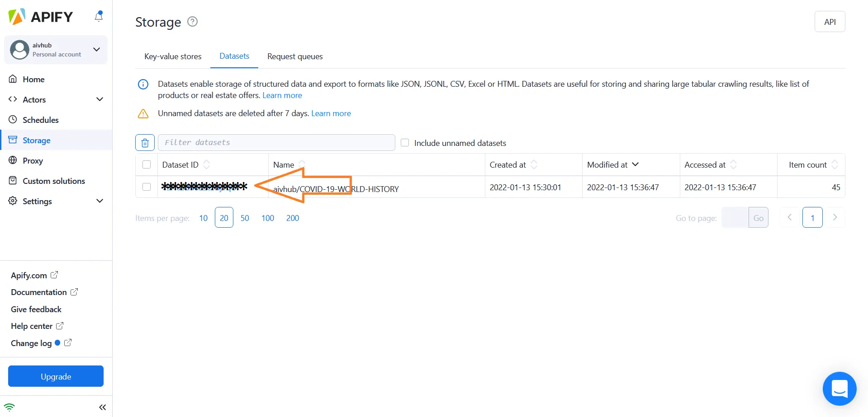The image size is (868, 417).
Task: Set items per page to 20
Action: click(x=224, y=217)
